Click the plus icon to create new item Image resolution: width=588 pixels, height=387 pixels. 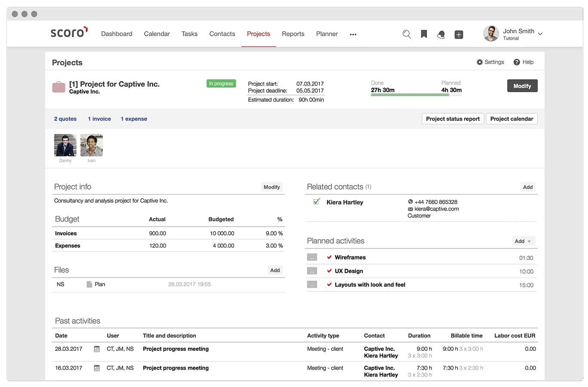click(458, 34)
